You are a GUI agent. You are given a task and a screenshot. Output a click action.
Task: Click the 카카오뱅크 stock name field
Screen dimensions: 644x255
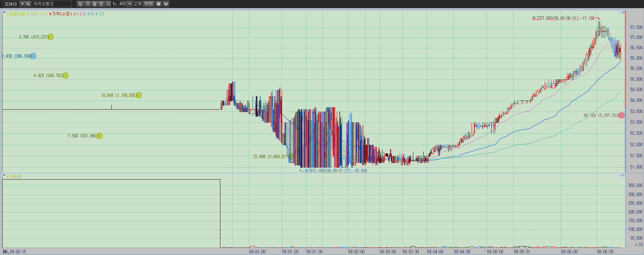(52, 4)
